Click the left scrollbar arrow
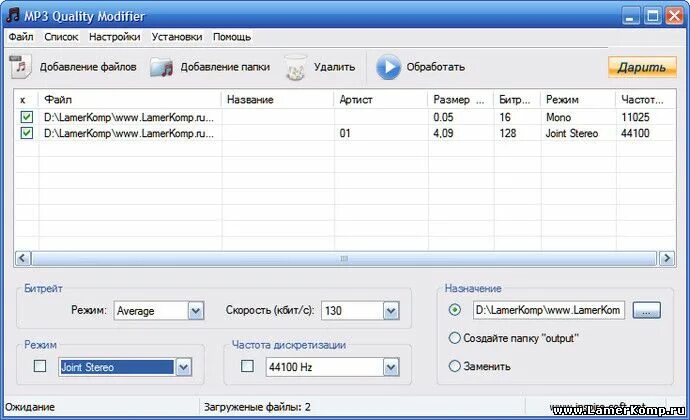Viewport: 690px width, 420px height. click(x=23, y=258)
